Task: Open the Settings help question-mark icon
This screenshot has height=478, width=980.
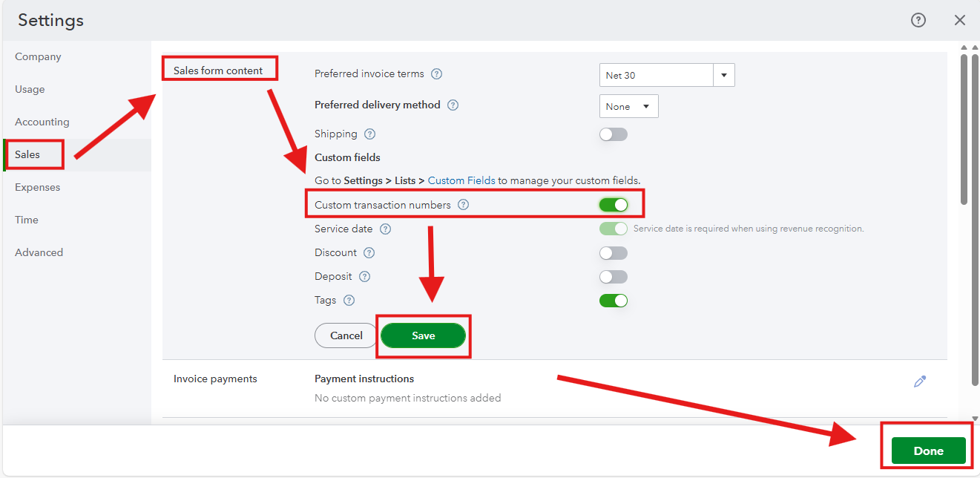Action: pyautogui.click(x=918, y=20)
